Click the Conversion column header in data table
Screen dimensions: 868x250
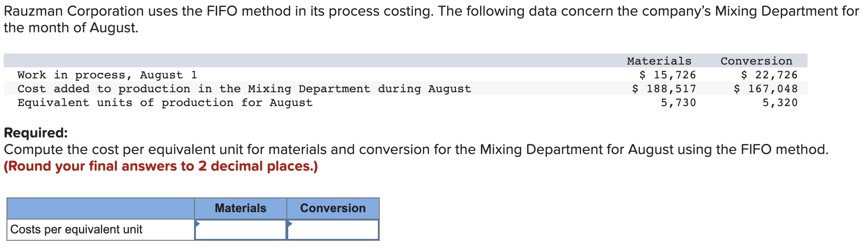coord(756,61)
